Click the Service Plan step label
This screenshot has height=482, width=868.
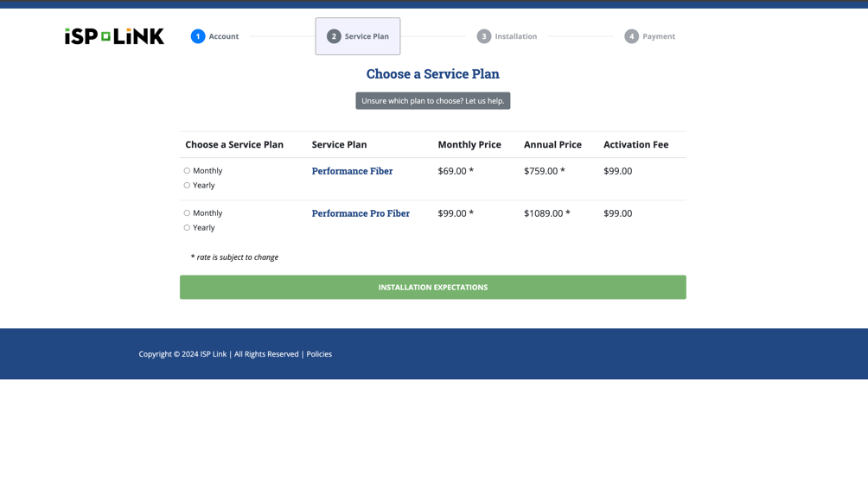coord(367,36)
